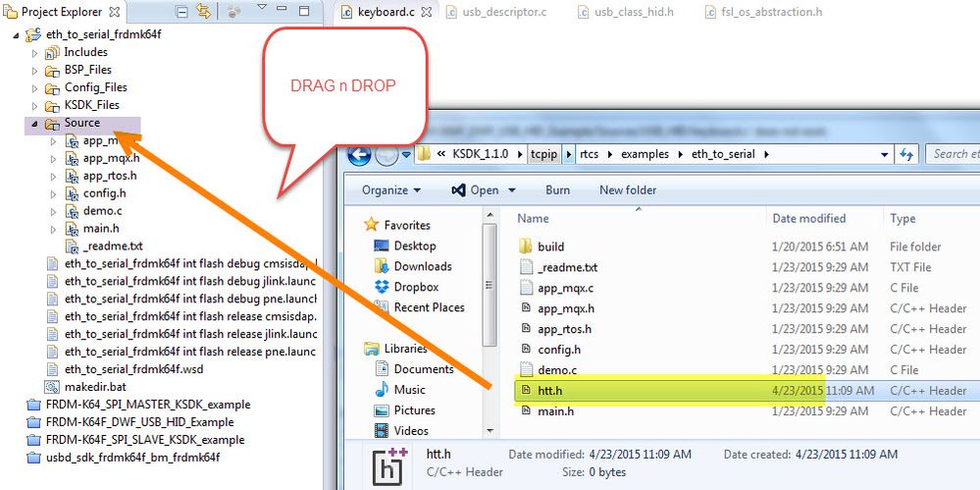Screen dimensions: 980x490
Task: Expand the Config_Files folder
Action: point(35,88)
